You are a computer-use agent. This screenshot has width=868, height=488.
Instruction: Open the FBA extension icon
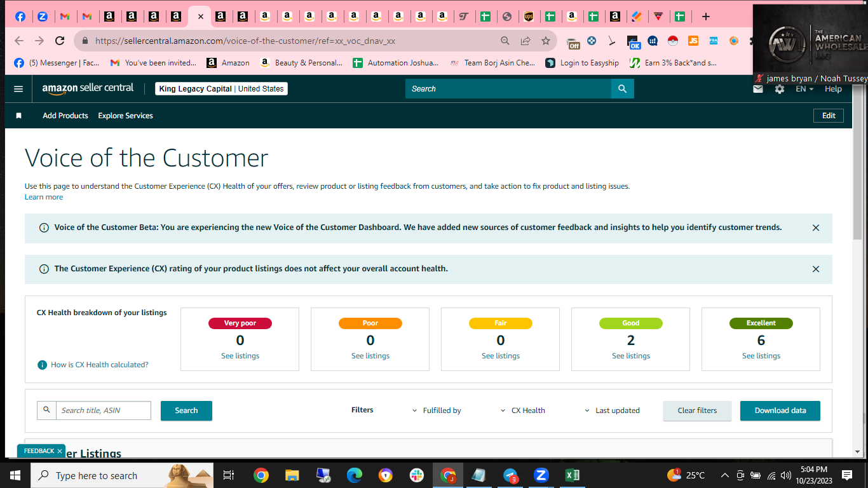click(x=714, y=41)
